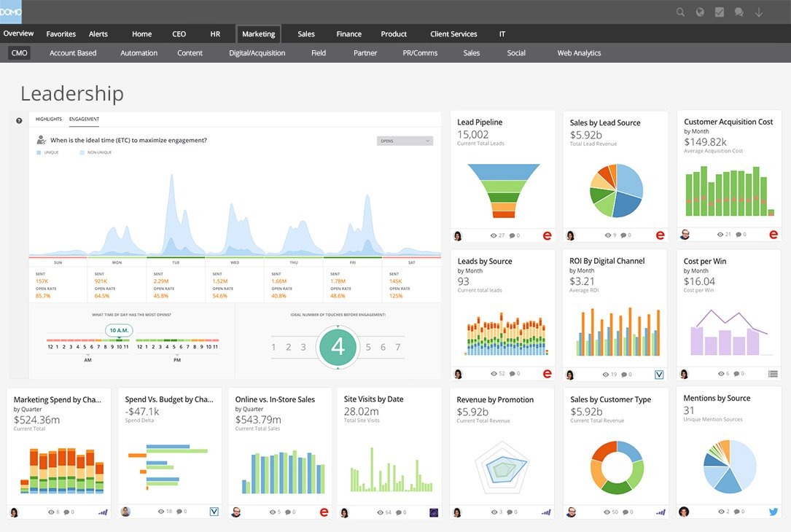Click the views eye icon on Leads by Source card
791x532 pixels.
[494, 374]
